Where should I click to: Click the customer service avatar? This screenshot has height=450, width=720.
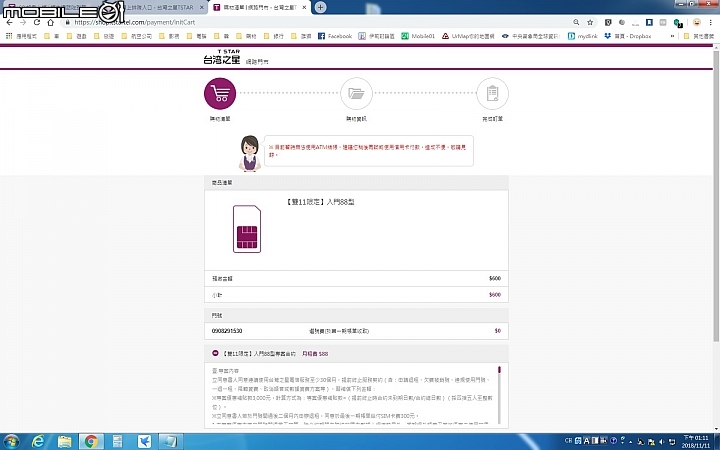(x=250, y=153)
